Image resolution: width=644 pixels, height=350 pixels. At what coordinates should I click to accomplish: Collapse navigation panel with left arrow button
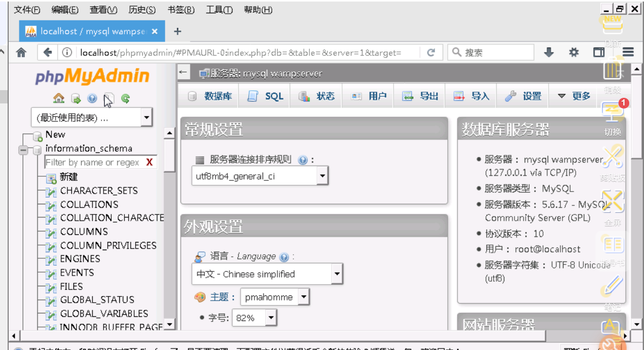tap(184, 72)
